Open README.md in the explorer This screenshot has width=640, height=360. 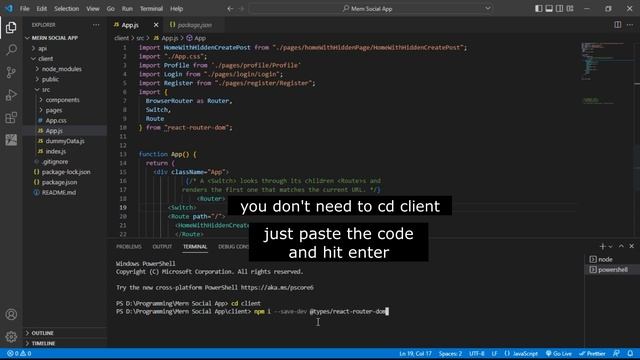(59, 193)
